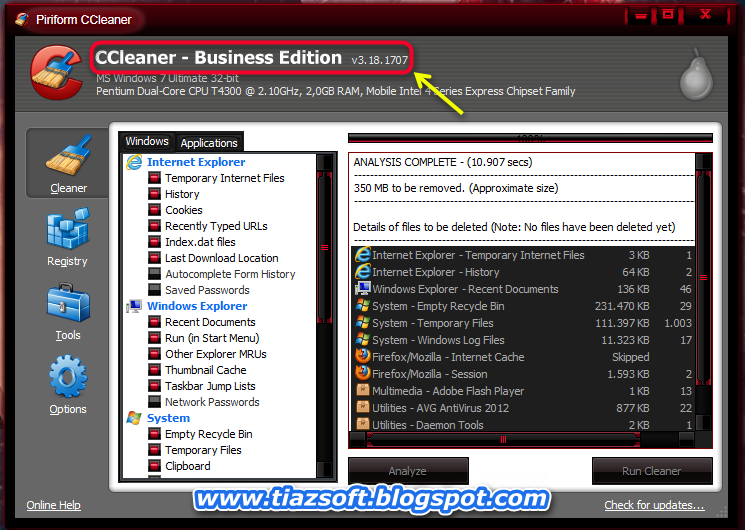Toggle System Temporary Files checkbox
Image resolution: width=745 pixels, height=530 pixels.
click(x=154, y=450)
